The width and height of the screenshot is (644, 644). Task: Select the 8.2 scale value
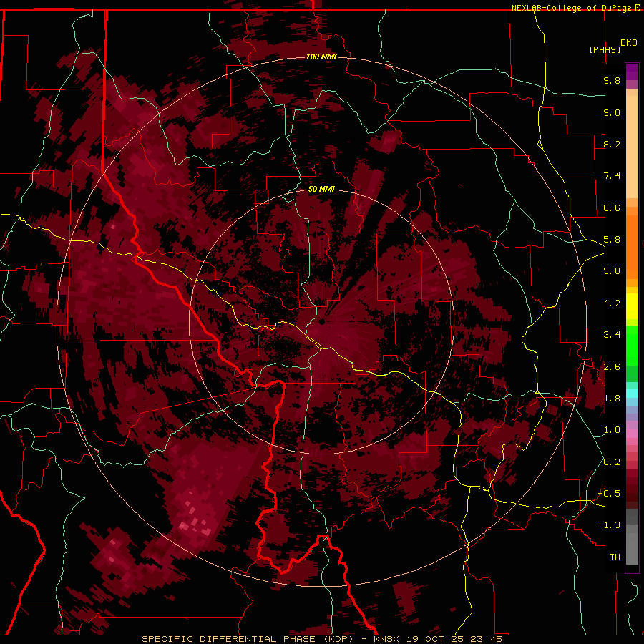(x=612, y=144)
